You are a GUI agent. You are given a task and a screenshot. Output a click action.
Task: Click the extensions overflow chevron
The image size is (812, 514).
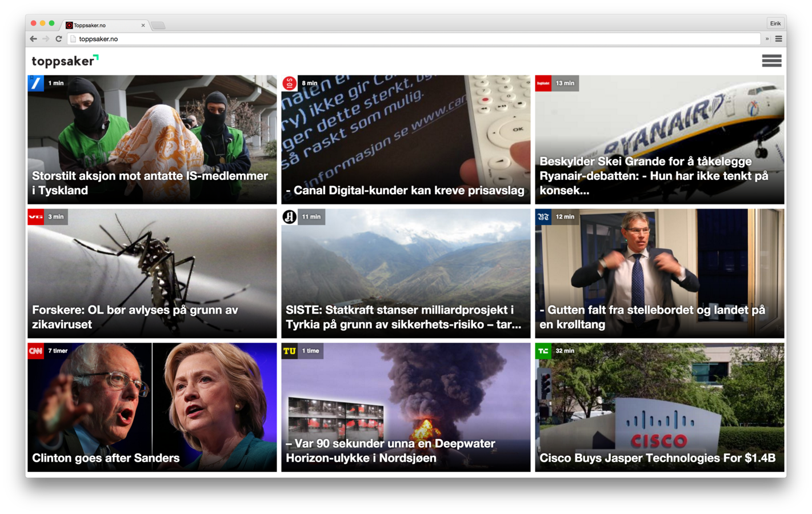point(767,39)
